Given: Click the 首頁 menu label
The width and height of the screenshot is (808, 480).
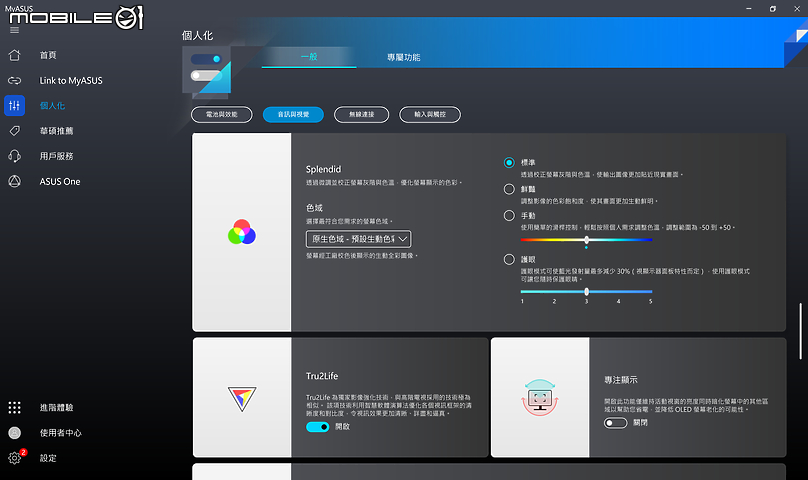Looking at the screenshot, I should [48, 55].
